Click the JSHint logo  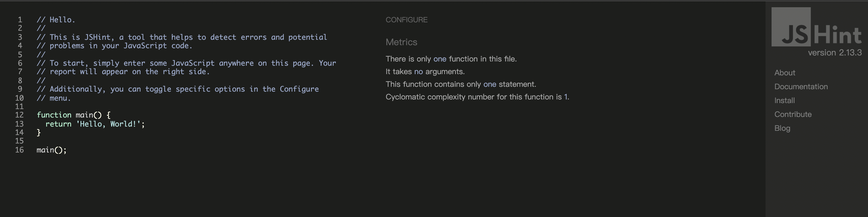[x=816, y=28]
